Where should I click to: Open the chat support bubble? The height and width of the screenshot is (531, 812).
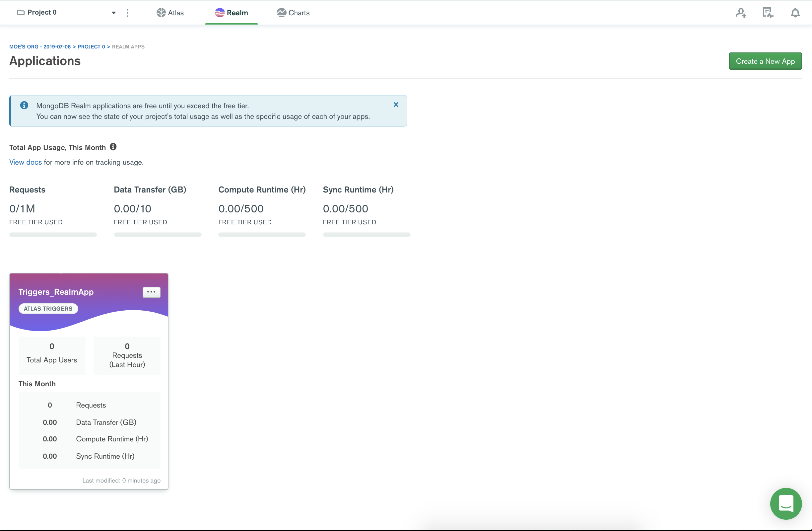coord(786,504)
